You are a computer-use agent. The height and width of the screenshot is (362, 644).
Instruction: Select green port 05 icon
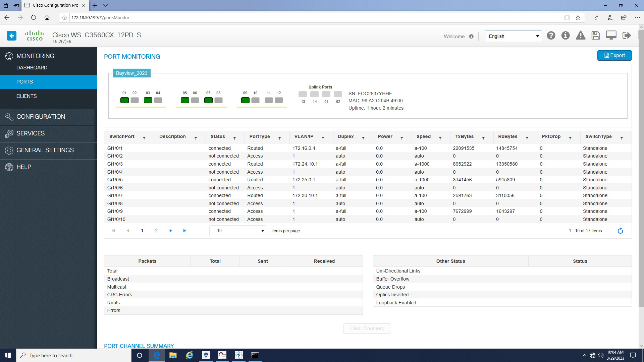(x=185, y=100)
